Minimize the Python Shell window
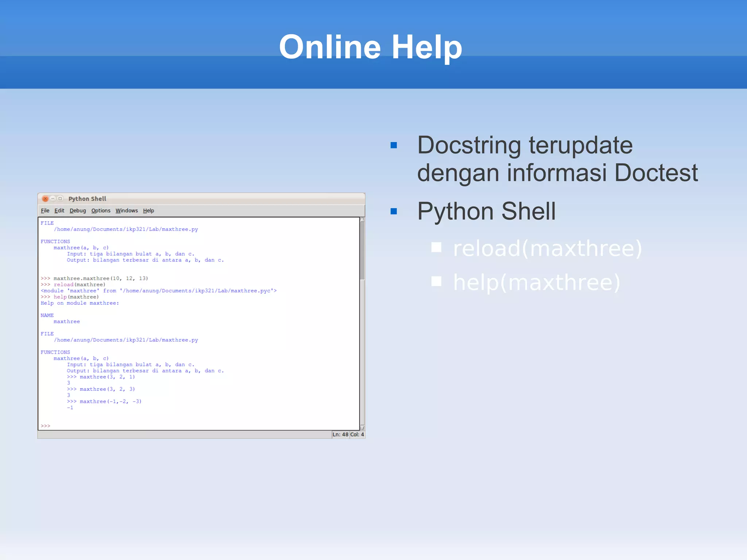This screenshot has width=747, height=560. [x=53, y=199]
